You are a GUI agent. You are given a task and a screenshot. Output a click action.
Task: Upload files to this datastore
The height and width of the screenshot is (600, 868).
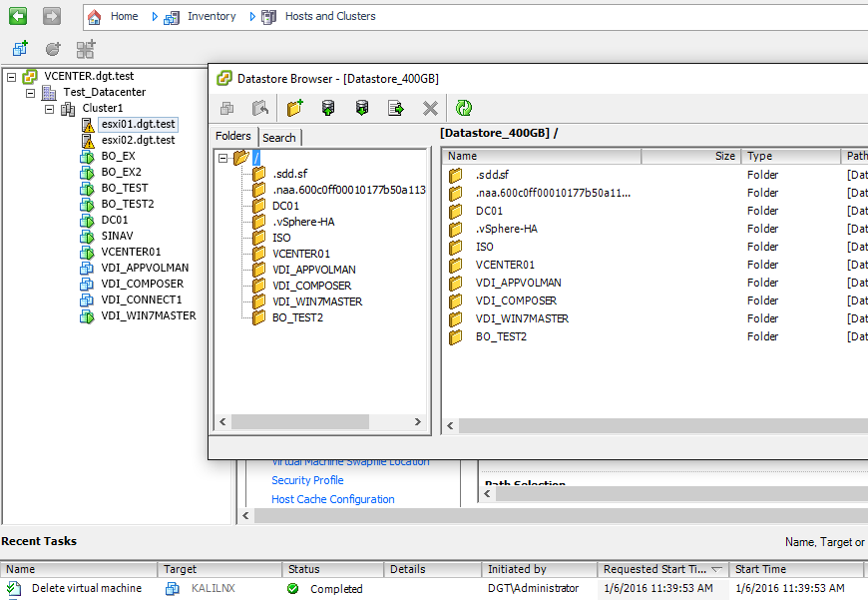(x=328, y=108)
